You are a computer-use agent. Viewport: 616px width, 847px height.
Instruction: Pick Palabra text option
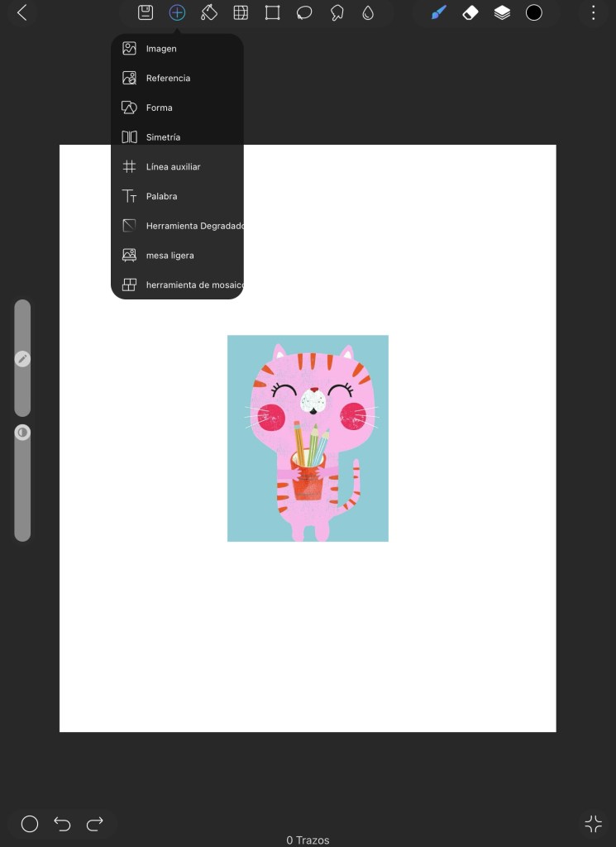pos(161,196)
